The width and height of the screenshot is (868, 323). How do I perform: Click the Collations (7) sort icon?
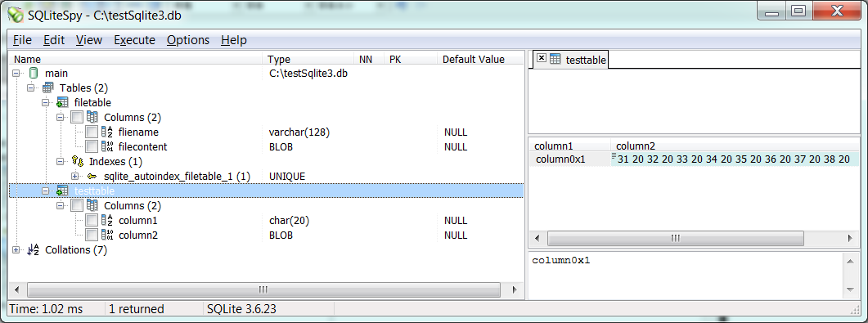[x=34, y=250]
